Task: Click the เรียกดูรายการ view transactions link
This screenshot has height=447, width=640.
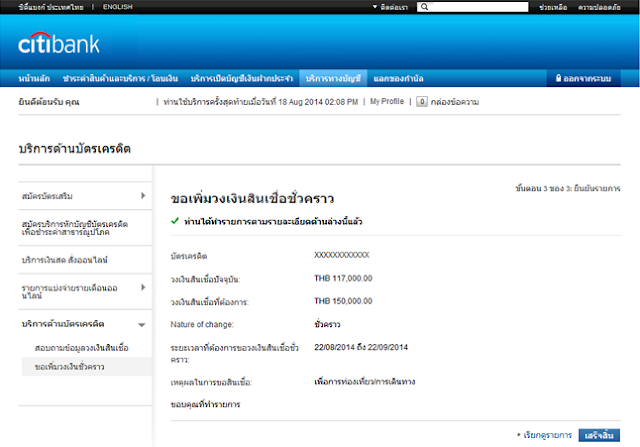Action: 547,435
